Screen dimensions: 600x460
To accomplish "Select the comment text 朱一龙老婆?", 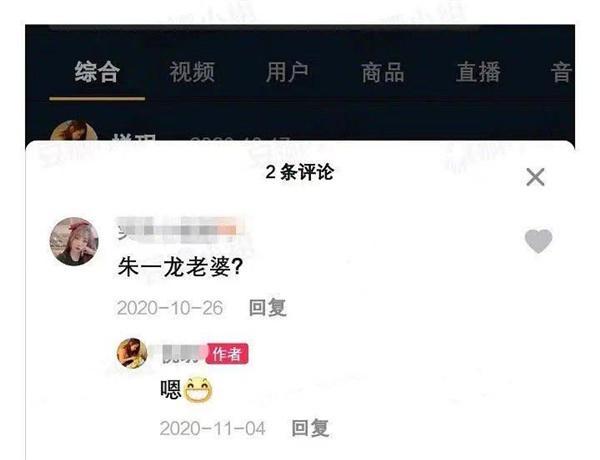I will click(180, 267).
